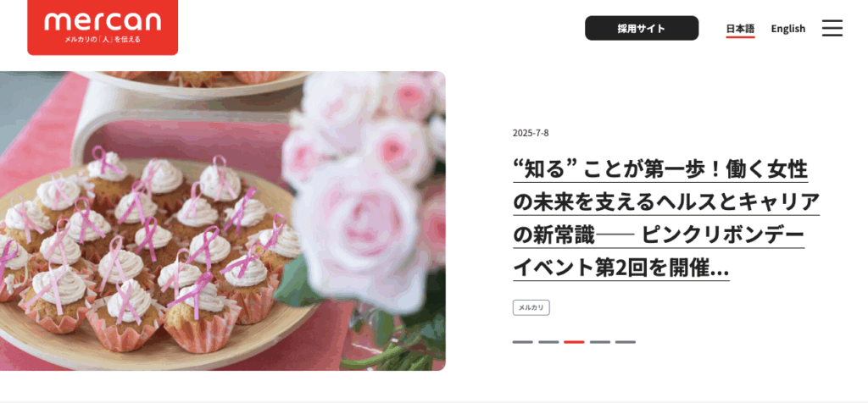Click the logo tagline メルカリの「人」を伝える
The height and width of the screenshot is (403, 868).
[103, 39]
